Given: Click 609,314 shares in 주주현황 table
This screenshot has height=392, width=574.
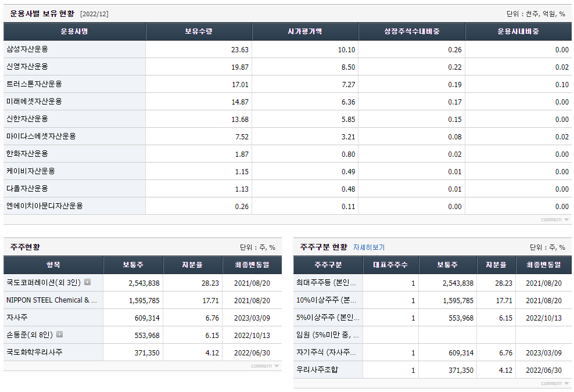Looking at the screenshot, I should coord(147,318).
